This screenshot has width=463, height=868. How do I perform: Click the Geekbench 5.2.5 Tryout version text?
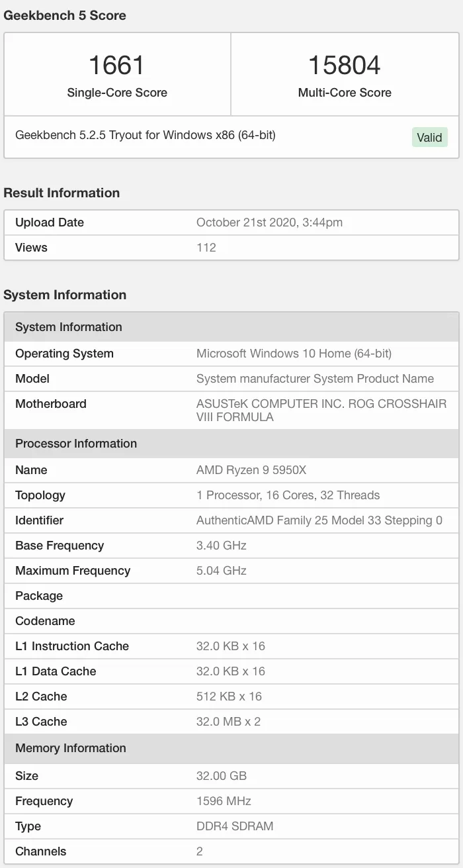click(146, 135)
